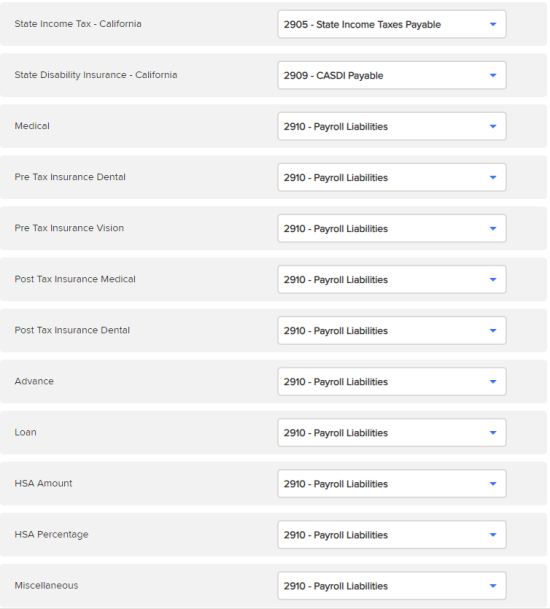Viewport: 550px width, 609px height.
Task: Click the dropdown arrow in the Miscellaneous row
Action: 493,586
